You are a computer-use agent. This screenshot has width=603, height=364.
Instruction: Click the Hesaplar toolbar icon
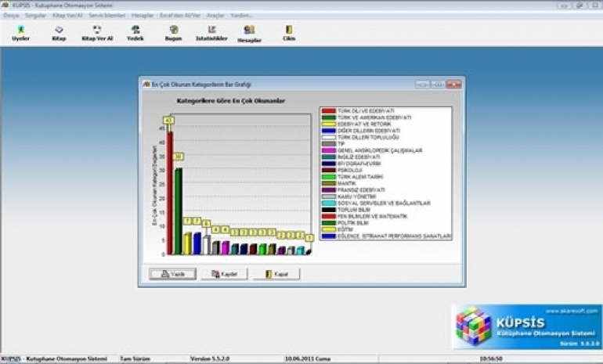[249, 33]
